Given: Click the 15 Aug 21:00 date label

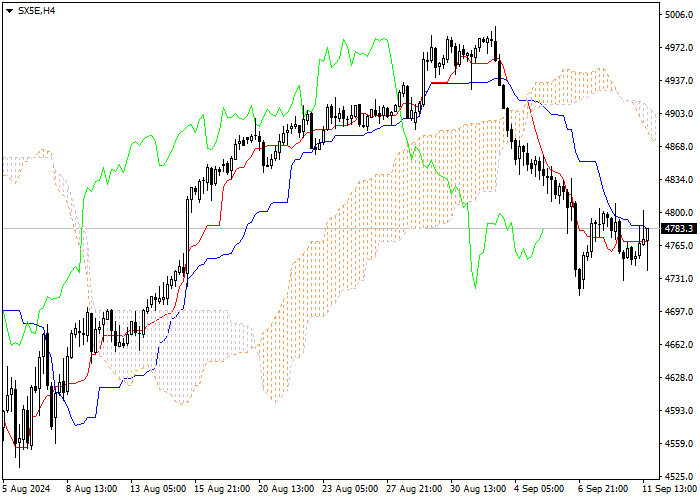Looking at the screenshot, I should (222, 489).
